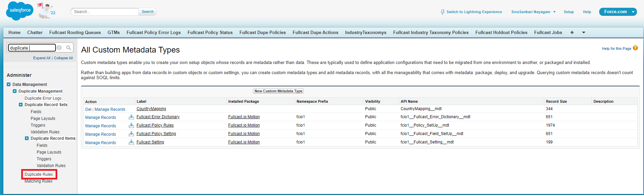The image size is (644, 195).
Task: Click download icon beside Fullcast Error Dictionary
Action: (131, 117)
